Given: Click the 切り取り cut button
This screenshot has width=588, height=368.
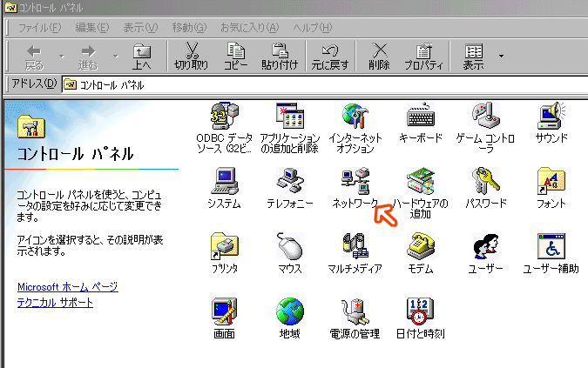Looking at the screenshot, I should click(x=192, y=57).
